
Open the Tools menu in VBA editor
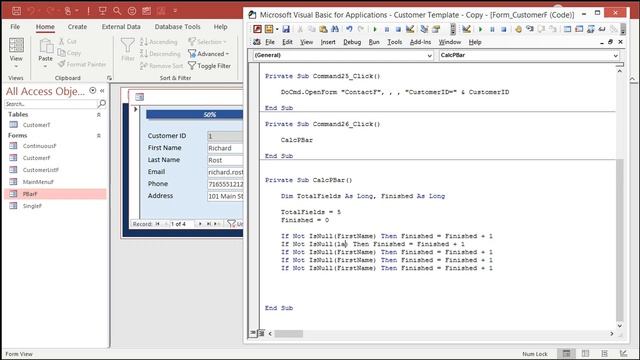(394, 42)
